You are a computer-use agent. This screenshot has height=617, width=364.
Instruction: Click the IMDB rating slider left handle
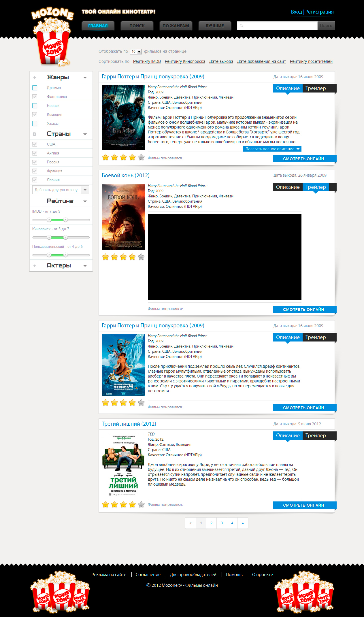49,220
